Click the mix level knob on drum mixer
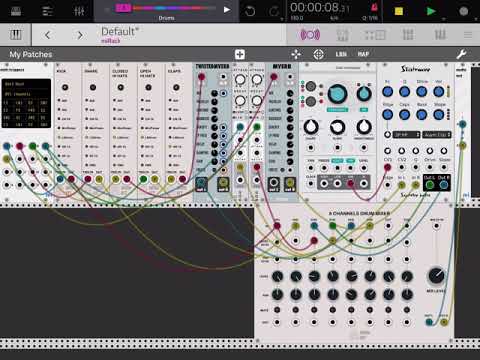This screenshot has height=360, width=480. [x=436, y=276]
